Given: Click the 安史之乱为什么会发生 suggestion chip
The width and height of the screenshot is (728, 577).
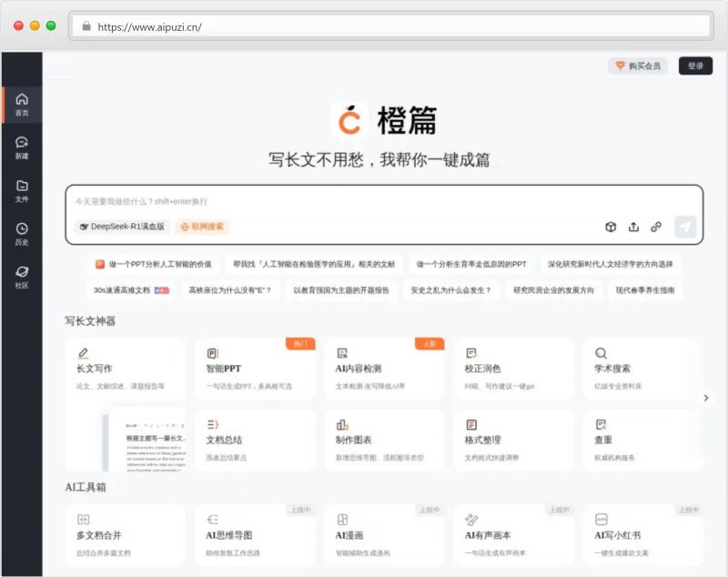Looking at the screenshot, I should tap(450, 290).
